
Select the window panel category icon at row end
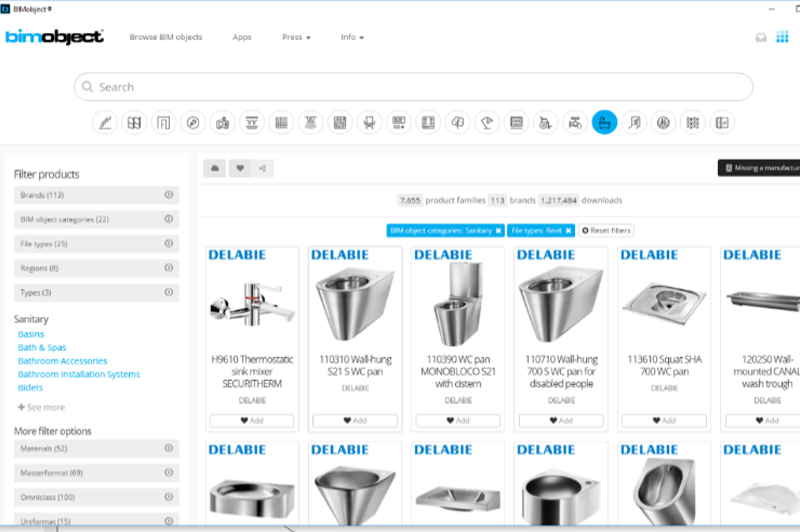(722, 122)
